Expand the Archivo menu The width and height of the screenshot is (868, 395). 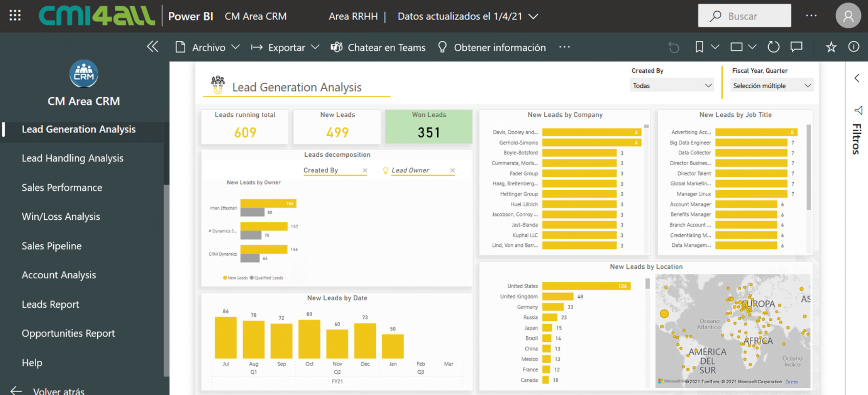coord(208,48)
